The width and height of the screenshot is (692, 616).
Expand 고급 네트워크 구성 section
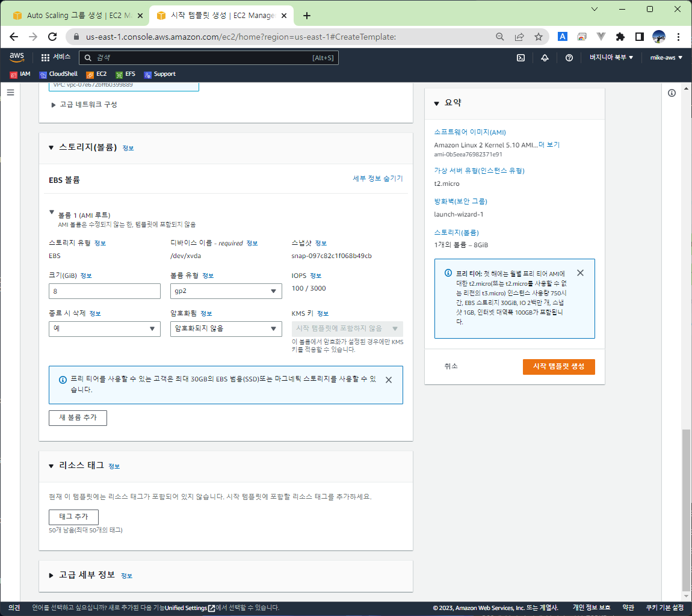(x=84, y=105)
